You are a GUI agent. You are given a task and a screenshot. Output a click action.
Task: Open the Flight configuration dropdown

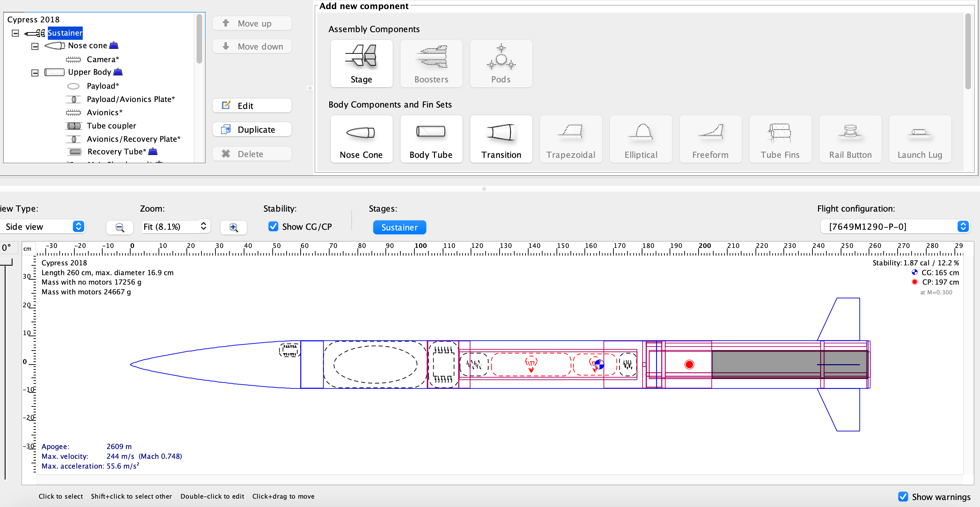(x=894, y=227)
